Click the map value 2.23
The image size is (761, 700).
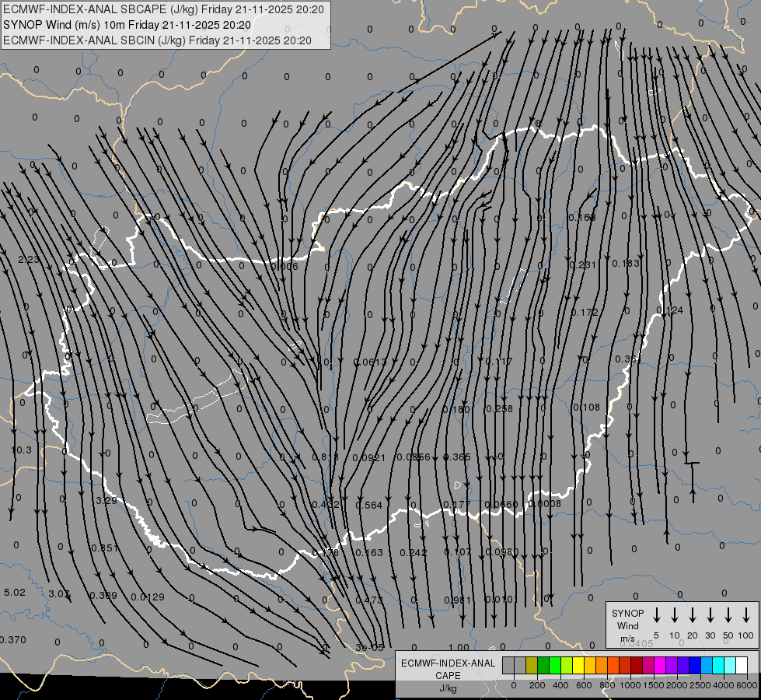click(28, 260)
